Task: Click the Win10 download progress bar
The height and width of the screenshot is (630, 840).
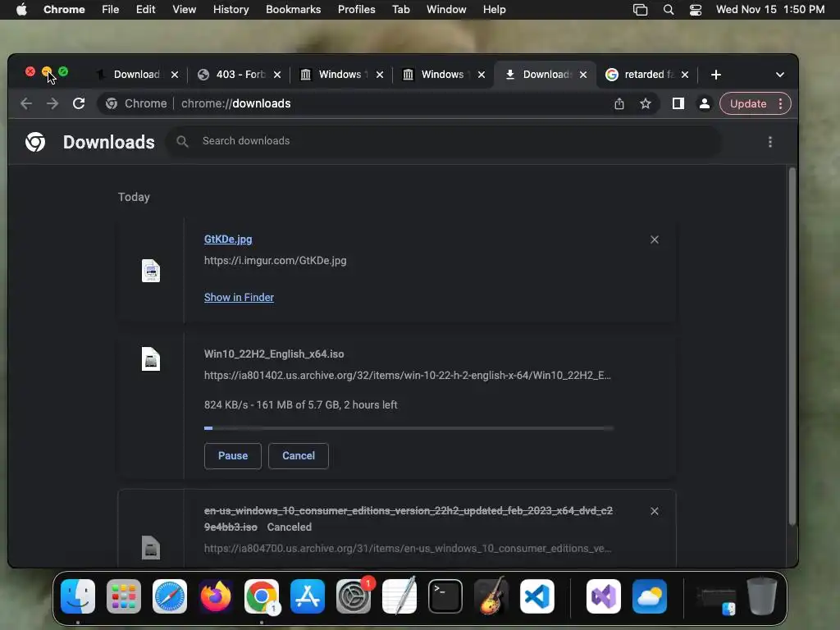Action: [409, 428]
